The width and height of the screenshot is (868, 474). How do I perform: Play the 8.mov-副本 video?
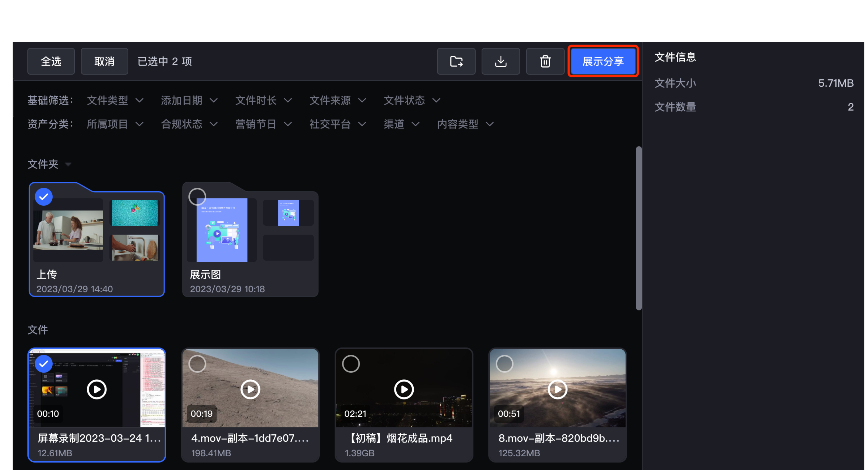(557, 389)
